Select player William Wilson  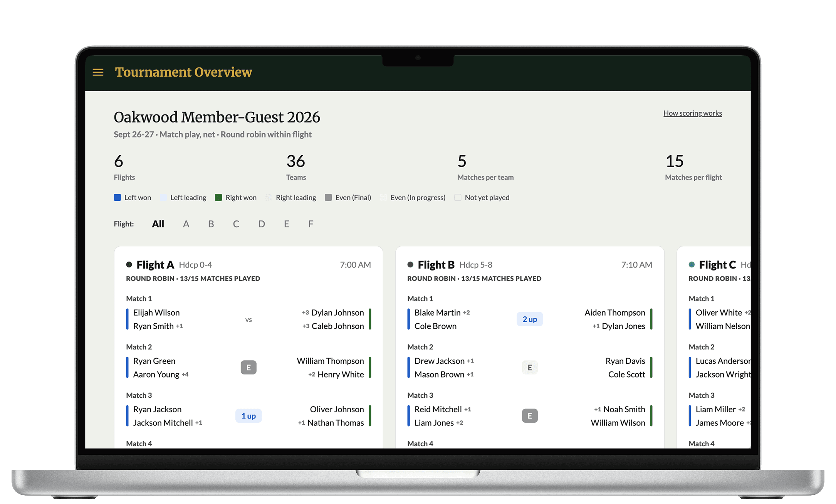tap(618, 423)
